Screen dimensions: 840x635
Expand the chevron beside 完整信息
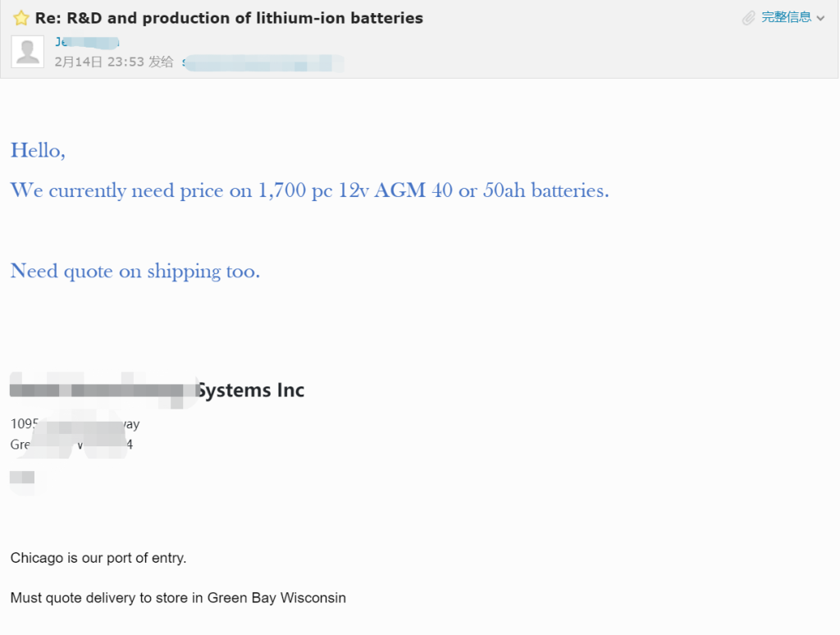coord(820,18)
